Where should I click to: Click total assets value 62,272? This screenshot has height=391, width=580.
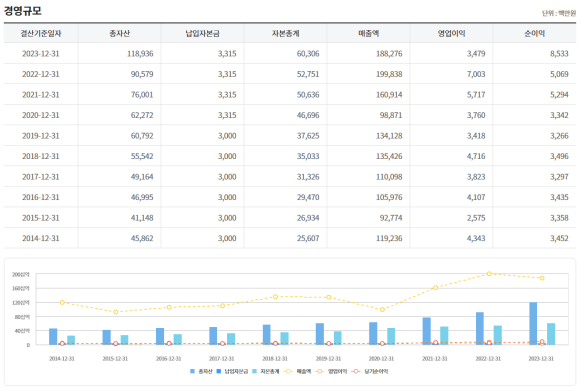(x=142, y=115)
